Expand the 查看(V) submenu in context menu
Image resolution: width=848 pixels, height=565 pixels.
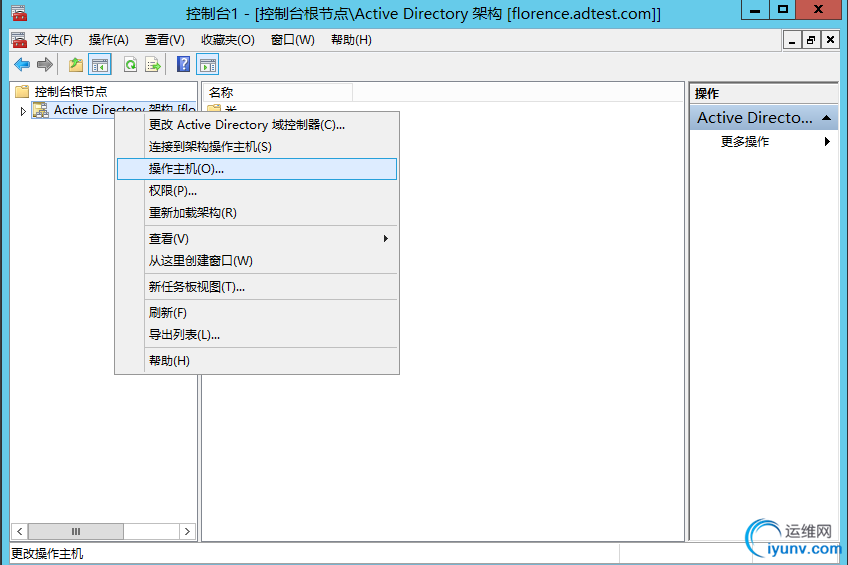click(x=257, y=238)
